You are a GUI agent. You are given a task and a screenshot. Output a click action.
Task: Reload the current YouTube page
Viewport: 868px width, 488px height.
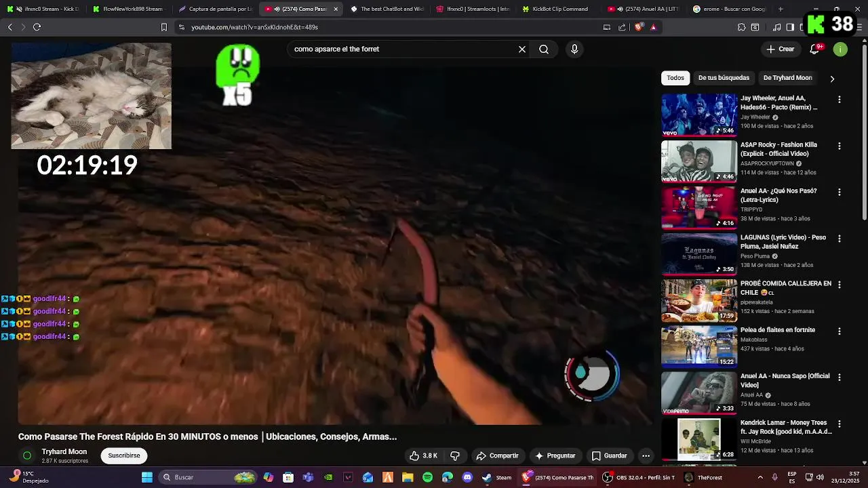(x=37, y=27)
